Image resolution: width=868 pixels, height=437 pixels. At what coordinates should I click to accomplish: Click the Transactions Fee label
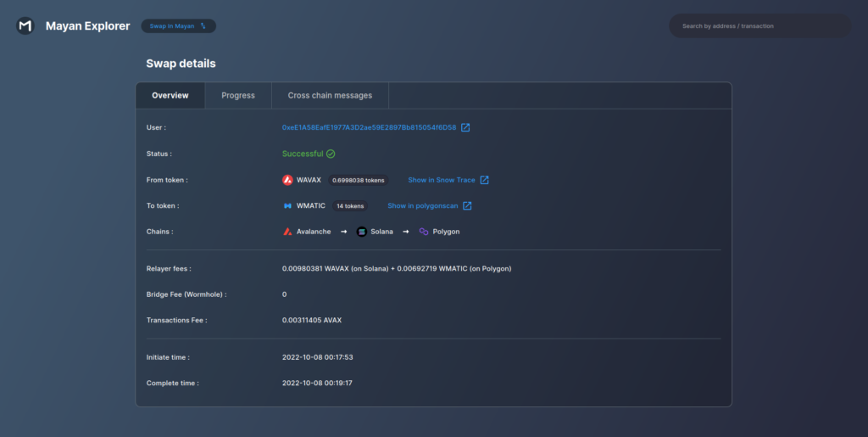click(176, 320)
